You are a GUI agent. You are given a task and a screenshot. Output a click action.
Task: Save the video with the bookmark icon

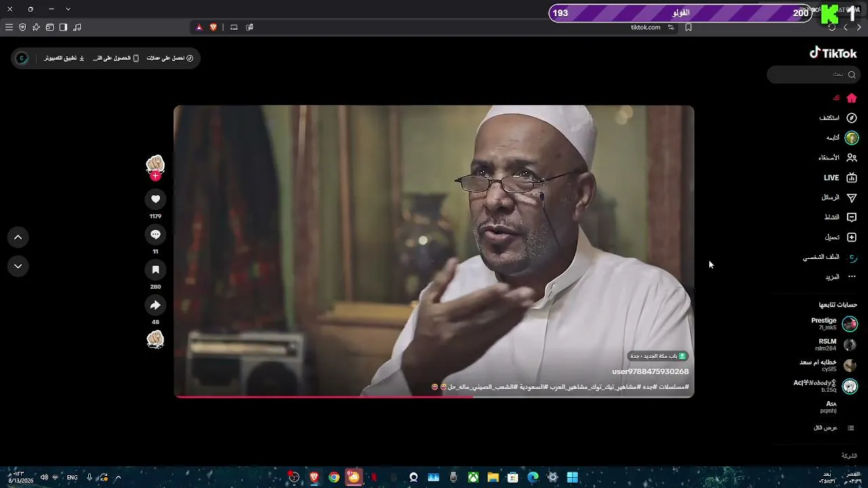coord(155,270)
